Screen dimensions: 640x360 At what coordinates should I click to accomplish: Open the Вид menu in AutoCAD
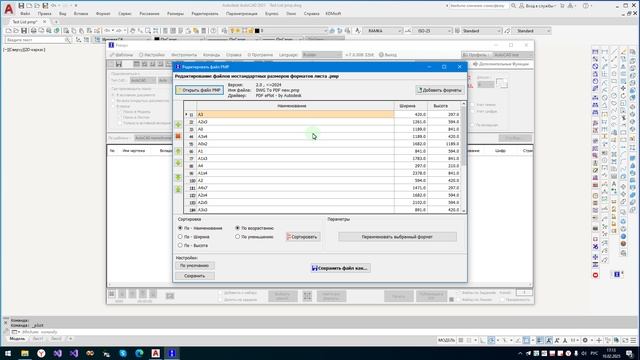(x=62, y=13)
